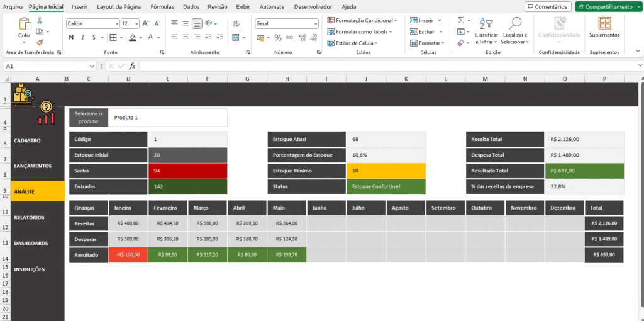Toggle italic formatting (I)
644x321 pixels.
click(x=83, y=38)
